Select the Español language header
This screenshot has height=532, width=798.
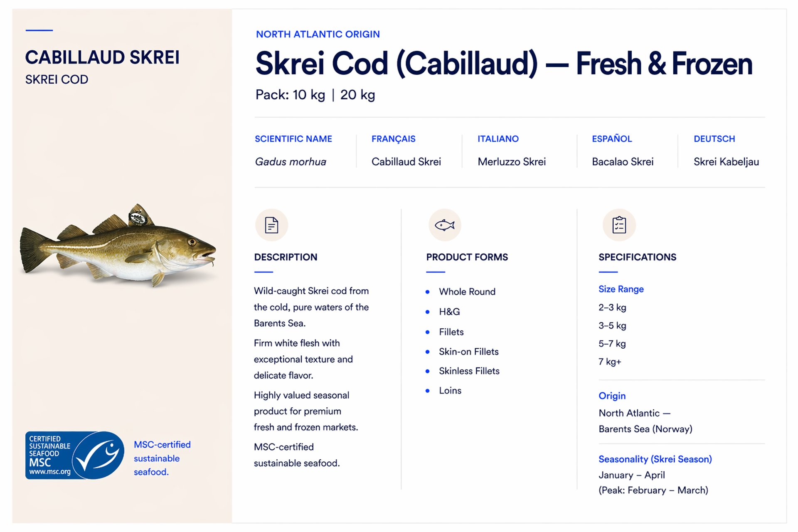click(x=612, y=139)
